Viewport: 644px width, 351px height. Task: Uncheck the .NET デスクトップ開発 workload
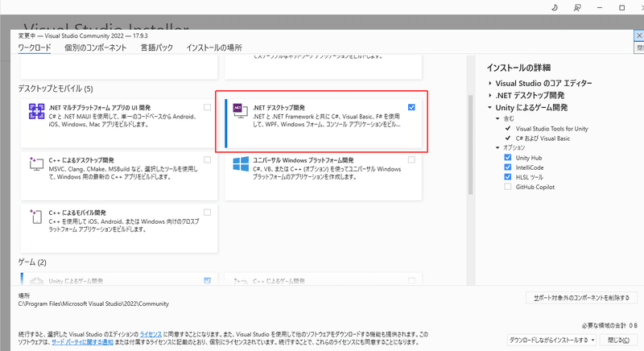point(411,107)
